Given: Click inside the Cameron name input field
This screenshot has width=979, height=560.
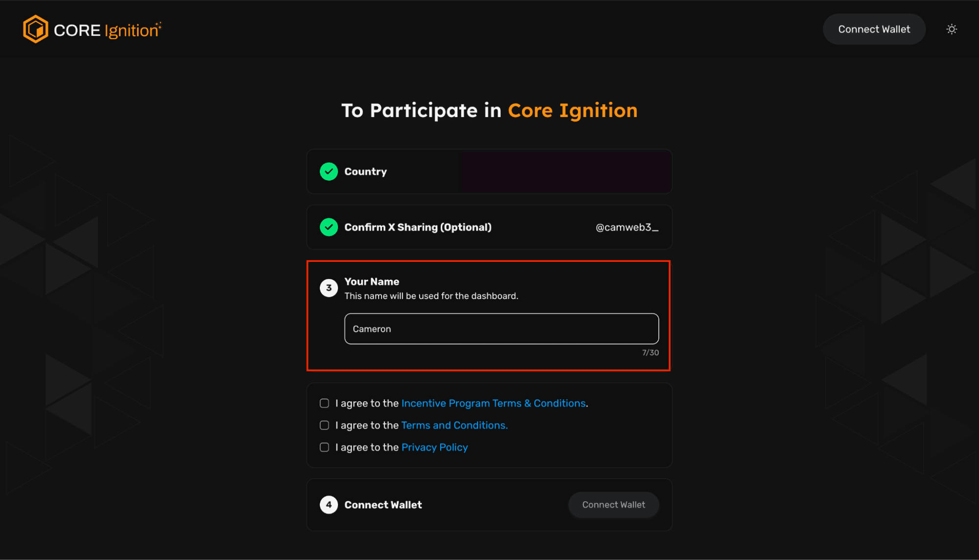Looking at the screenshot, I should click(501, 328).
